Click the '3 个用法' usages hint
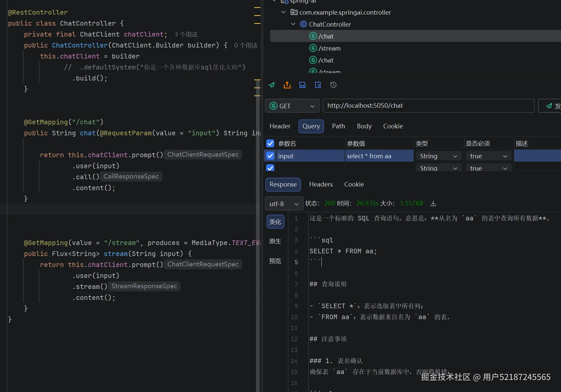This screenshot has height=392, width=561. (x=186, y=35)
